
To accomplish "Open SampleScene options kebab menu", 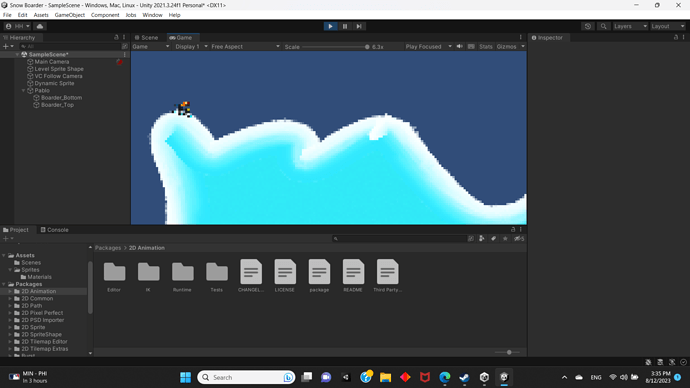I will (125, 55).
